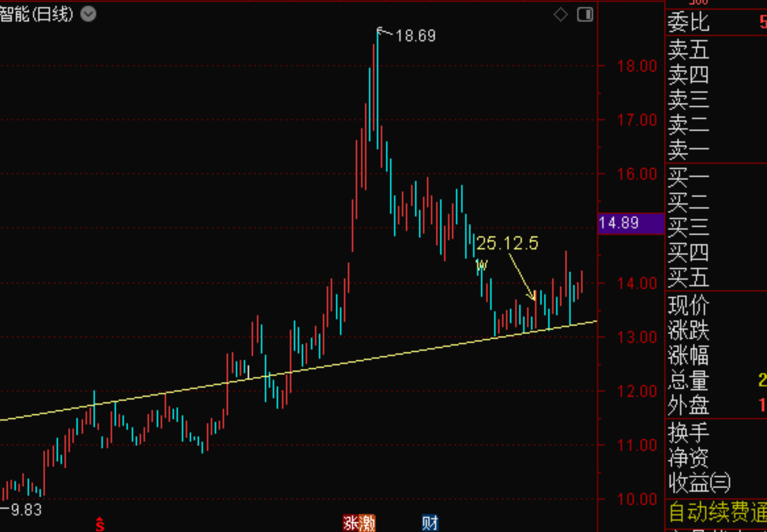
Task: Select the 买三 order book row
Action: point(716,227)
